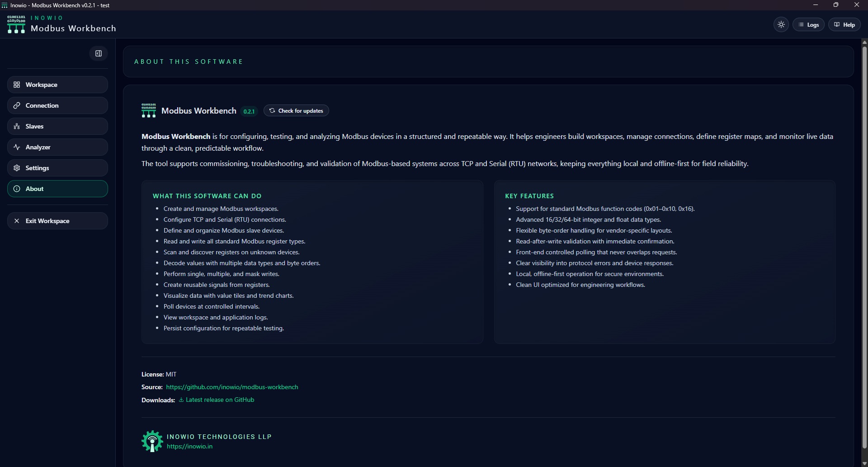Click the Analyzer pulse icon
Viewport: 868px width, 467px height.
coord(17,147)
